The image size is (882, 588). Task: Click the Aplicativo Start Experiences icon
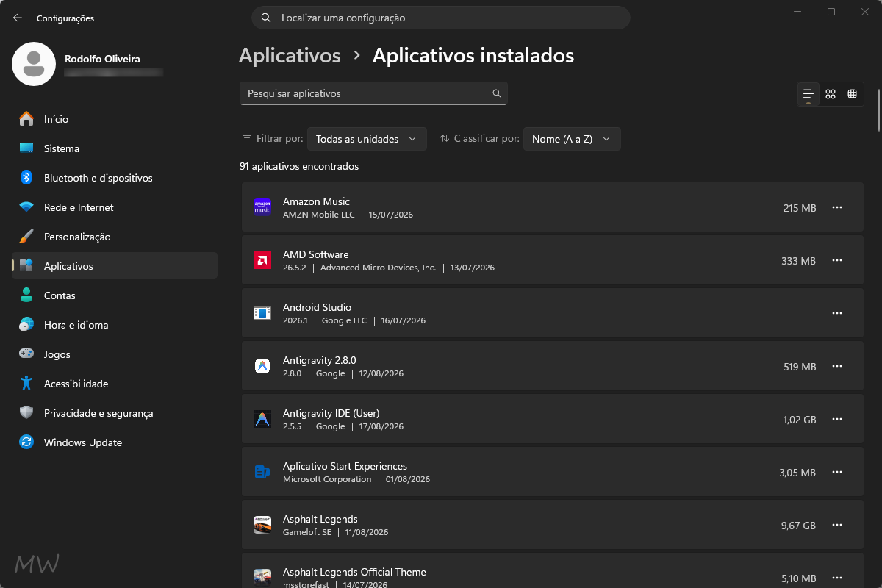(262, 472)
